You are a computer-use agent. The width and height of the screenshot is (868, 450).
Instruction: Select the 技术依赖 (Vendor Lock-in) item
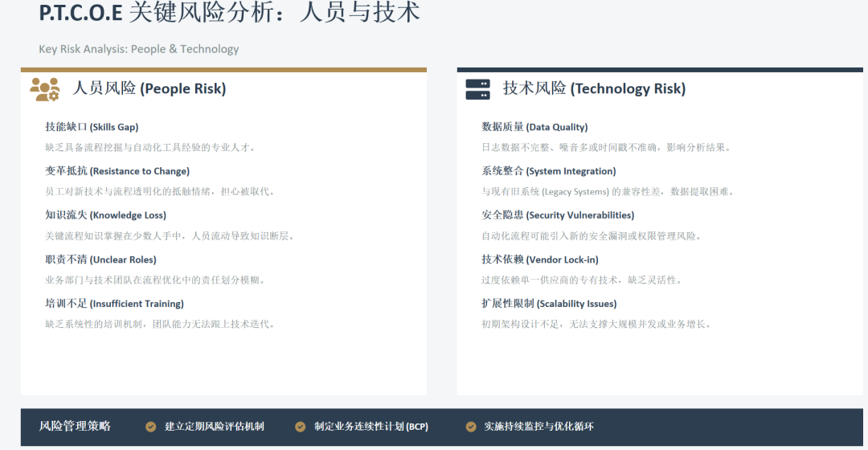click(x=540, y=260)
